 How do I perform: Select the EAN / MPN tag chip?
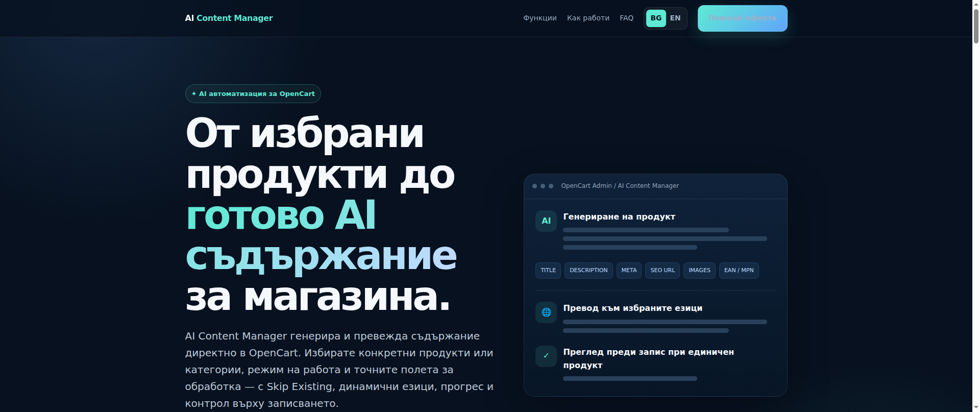(739, 270)
